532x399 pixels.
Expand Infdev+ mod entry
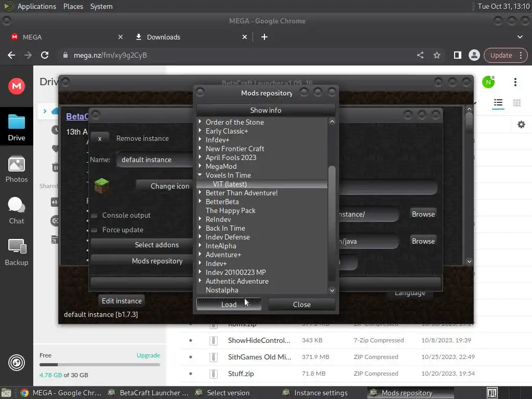(200, 139)
